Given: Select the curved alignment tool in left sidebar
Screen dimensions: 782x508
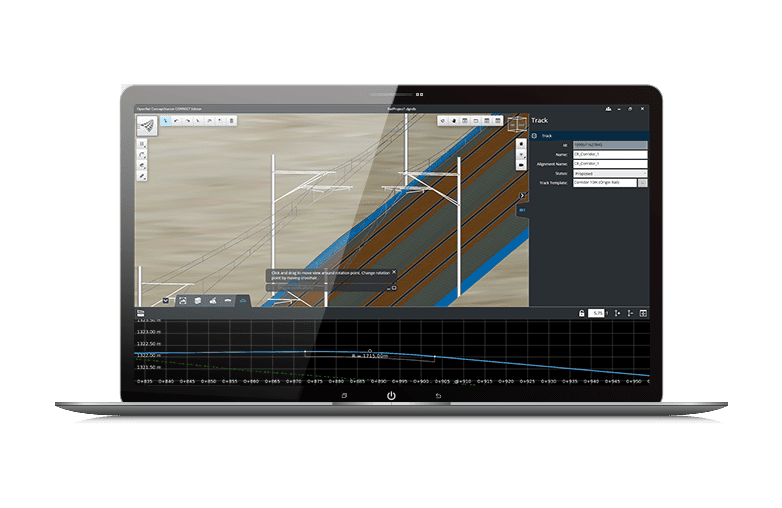Looking at the screenshot, I should pos(142,155).
